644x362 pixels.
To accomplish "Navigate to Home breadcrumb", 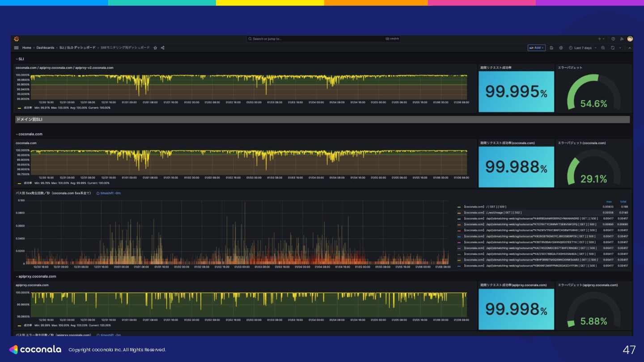I will [27, 48].
